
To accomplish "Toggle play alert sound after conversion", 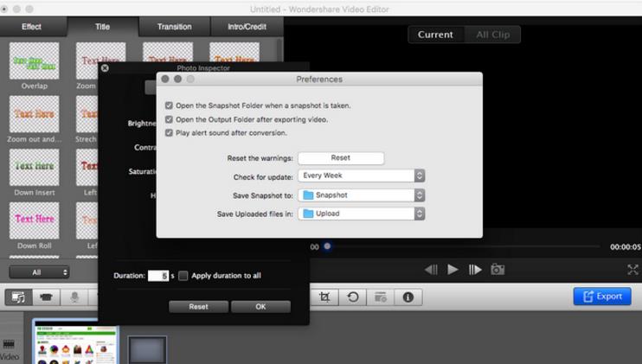I will point(169,133).
